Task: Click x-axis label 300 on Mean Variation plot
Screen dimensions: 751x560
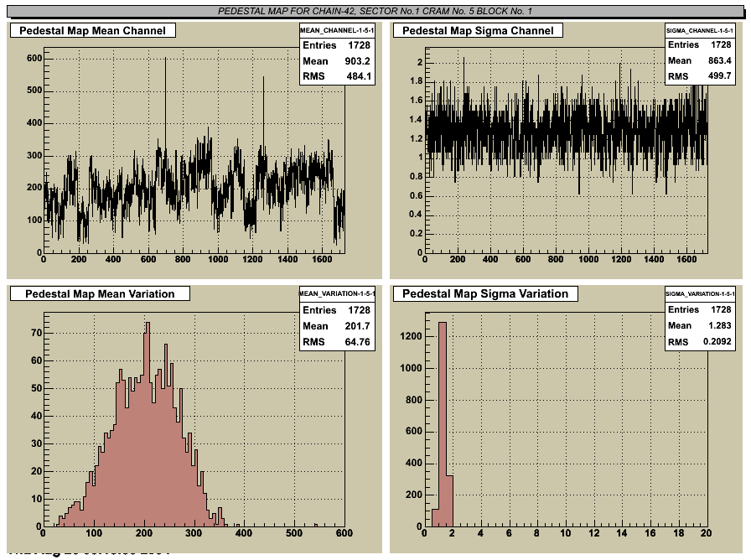Action: pos(194,532)
